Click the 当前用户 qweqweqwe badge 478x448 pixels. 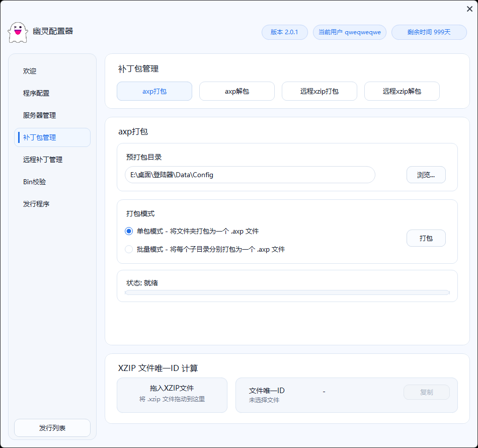[350, 32]
